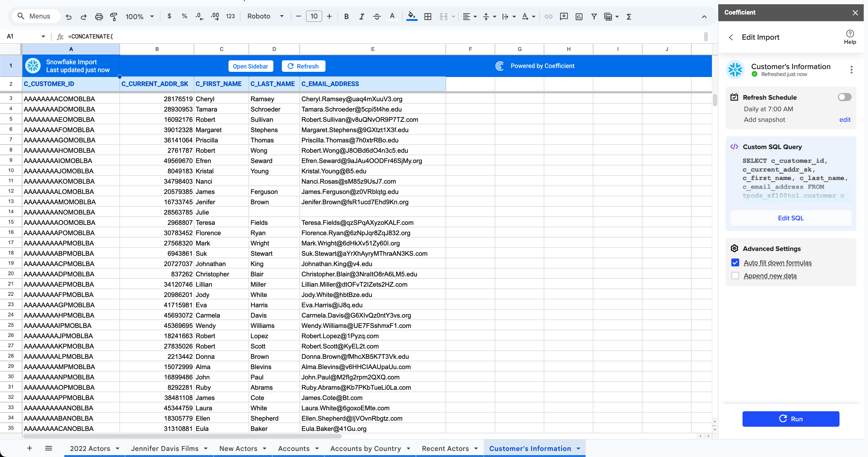Viewport: 868px width, 457px height.
Task: Check the Append new data option
Action: [x=735, y=275]
